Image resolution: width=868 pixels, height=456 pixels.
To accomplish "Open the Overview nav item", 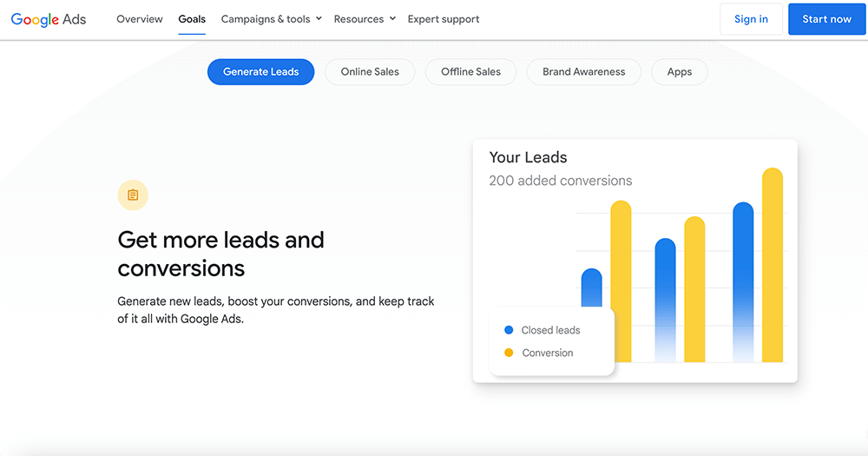I will [x=140, y=19].
